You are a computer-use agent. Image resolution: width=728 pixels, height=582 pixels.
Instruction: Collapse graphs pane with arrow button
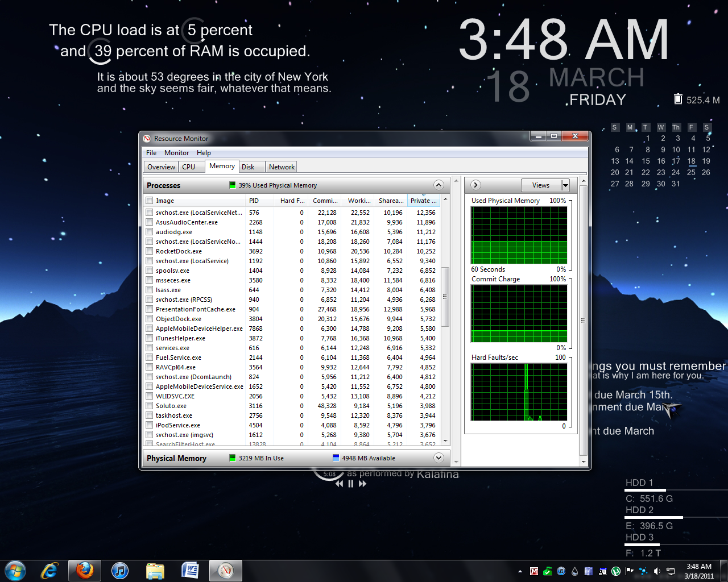point(475,185)
